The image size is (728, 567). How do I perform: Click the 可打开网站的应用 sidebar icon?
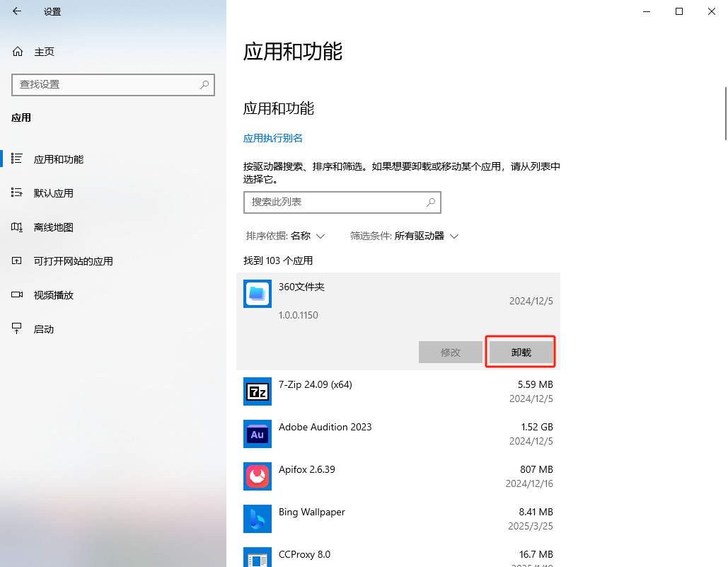17,261
